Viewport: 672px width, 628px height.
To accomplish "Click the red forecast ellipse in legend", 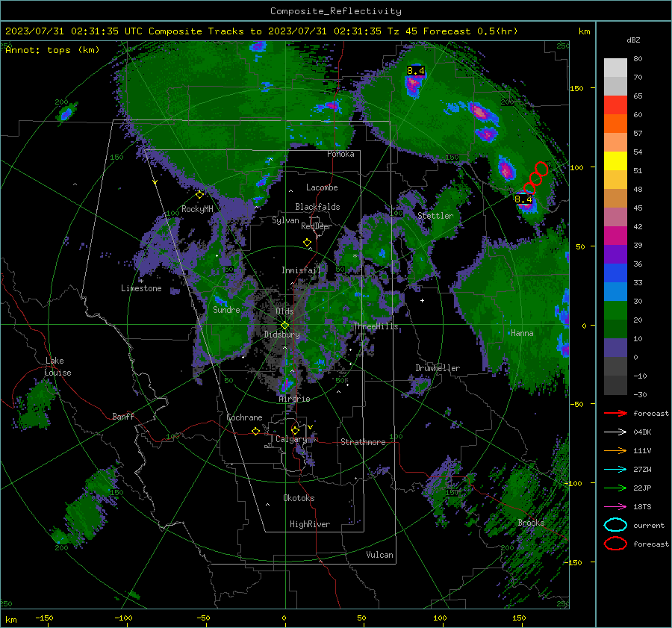I will click(615, 544).
